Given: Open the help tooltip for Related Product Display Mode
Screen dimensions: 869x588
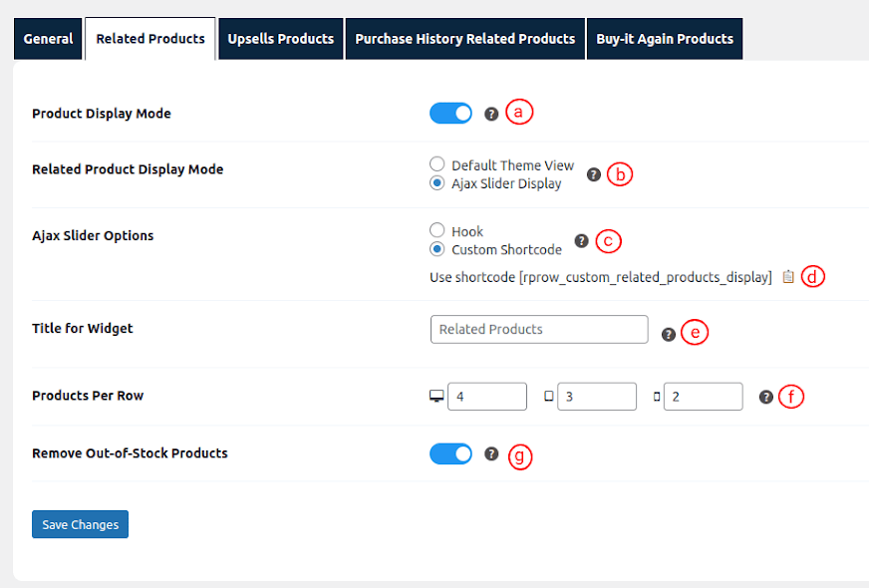Looking at the screenshot, I should coord(593,174).
